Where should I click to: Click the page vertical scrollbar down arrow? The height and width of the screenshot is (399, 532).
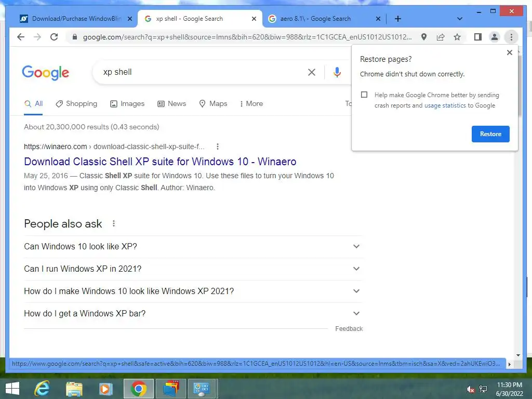(518, 355)
